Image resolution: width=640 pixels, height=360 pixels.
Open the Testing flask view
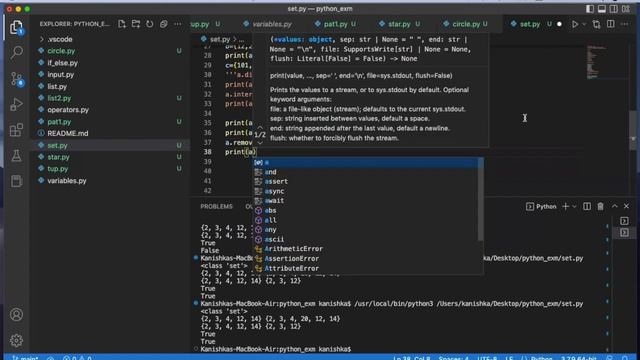[x=16, y=156]
